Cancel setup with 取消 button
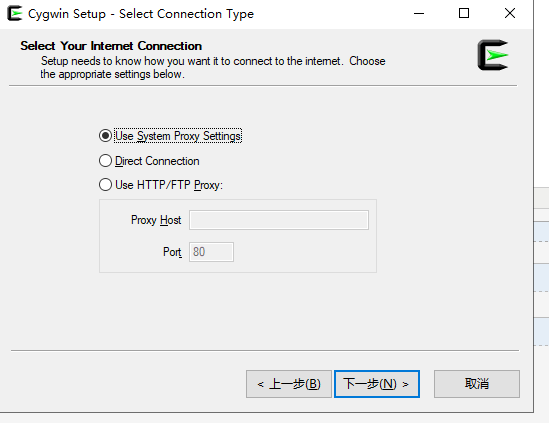This screenshot has height=423, width=549. pyautogui.click(x=477, y=384)
